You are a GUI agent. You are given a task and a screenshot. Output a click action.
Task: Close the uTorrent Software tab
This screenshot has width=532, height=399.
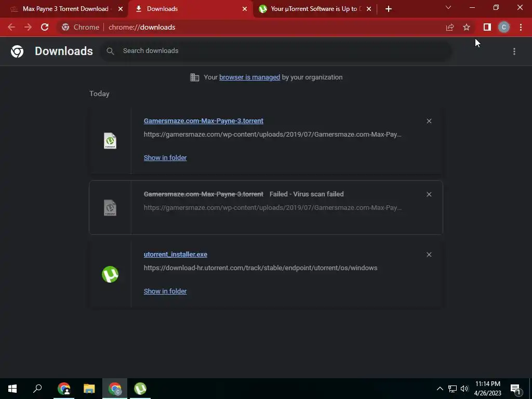[x=369, y=9]
